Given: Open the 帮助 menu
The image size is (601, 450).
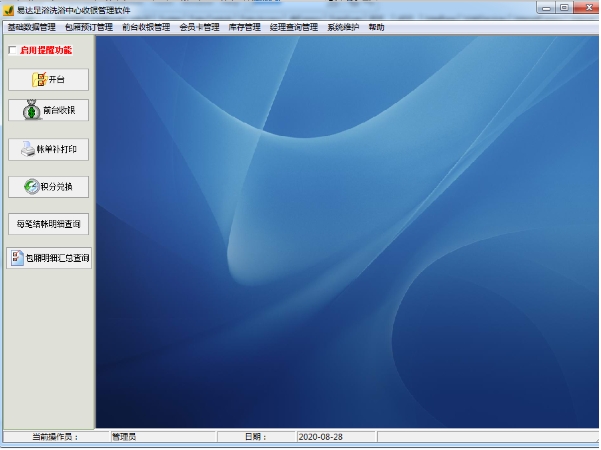Looking at the screenshot, I should click(x=376, y=27).
